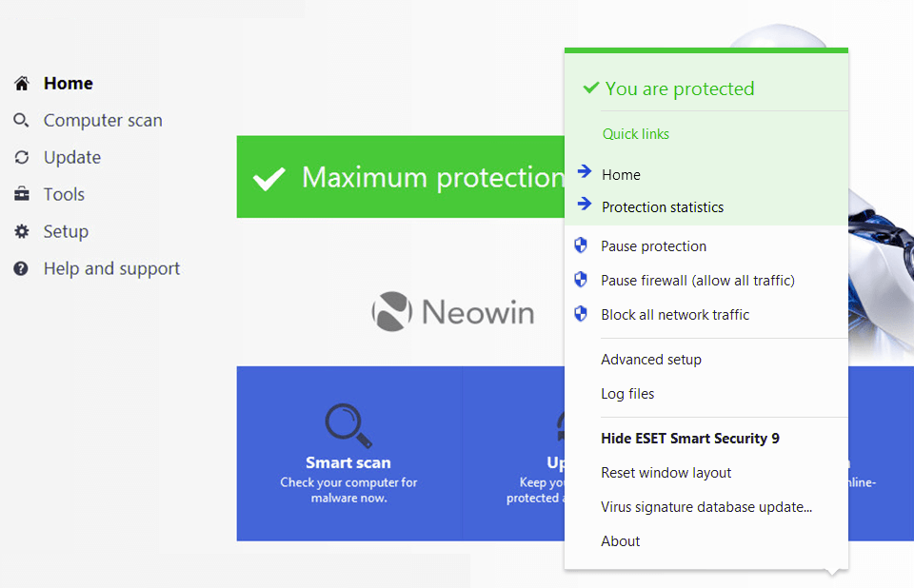Click the shield icon beside Pause protection
The image size is (914, 588).
581,246
